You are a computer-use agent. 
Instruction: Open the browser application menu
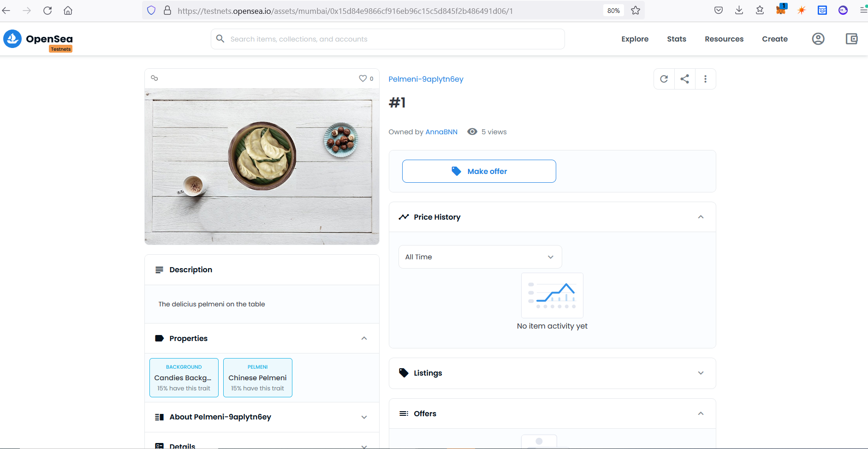point(863,10)
